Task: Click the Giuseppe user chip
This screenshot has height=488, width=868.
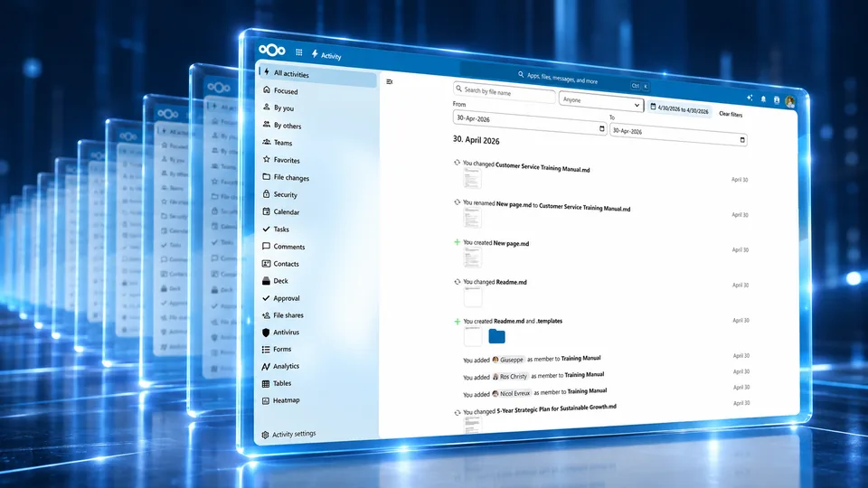Action: (x=507, y=360)
